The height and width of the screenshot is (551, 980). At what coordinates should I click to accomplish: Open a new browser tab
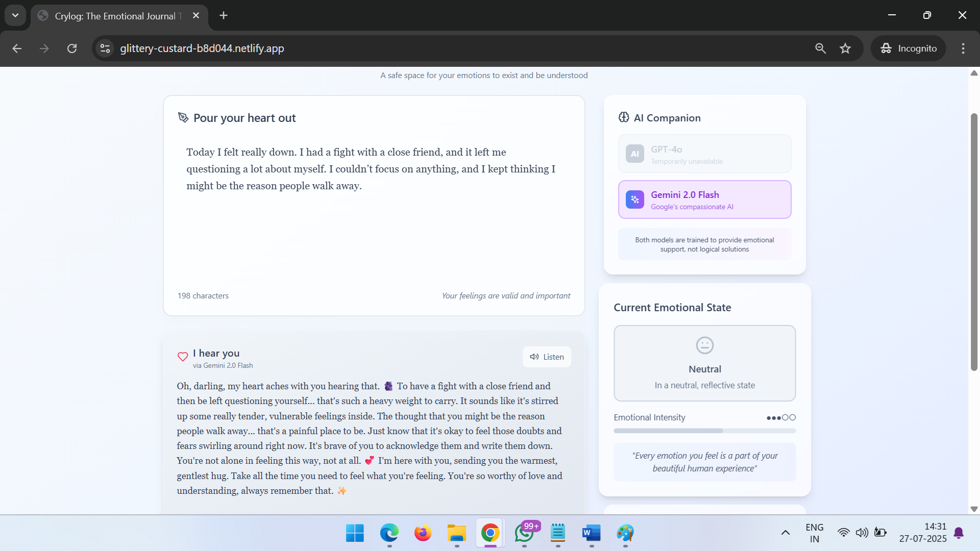[224, 15]
